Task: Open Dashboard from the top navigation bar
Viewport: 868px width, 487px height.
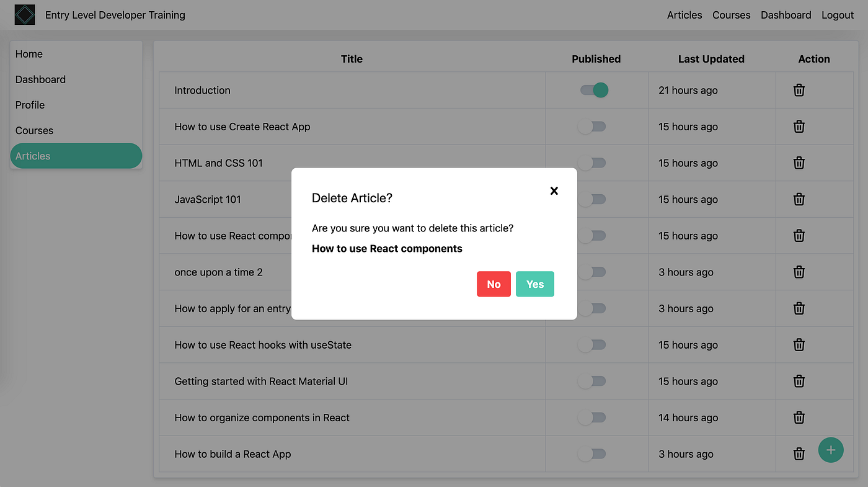Action: tap(786, 14)
